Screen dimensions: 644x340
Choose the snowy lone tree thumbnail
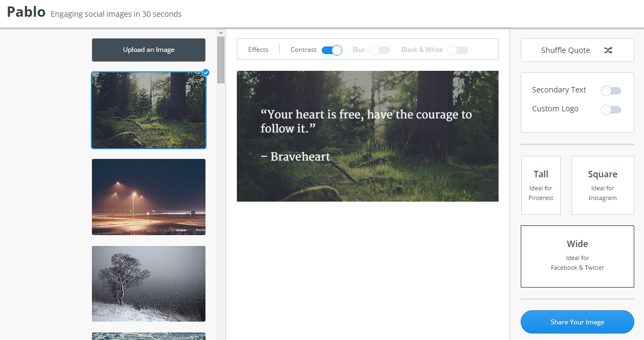[149, 284]
